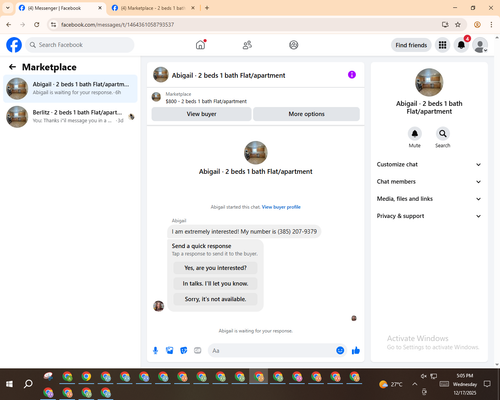Screen dimensions: 500x400
Task: Attach a file using the image icon
Action: [170, 350]
